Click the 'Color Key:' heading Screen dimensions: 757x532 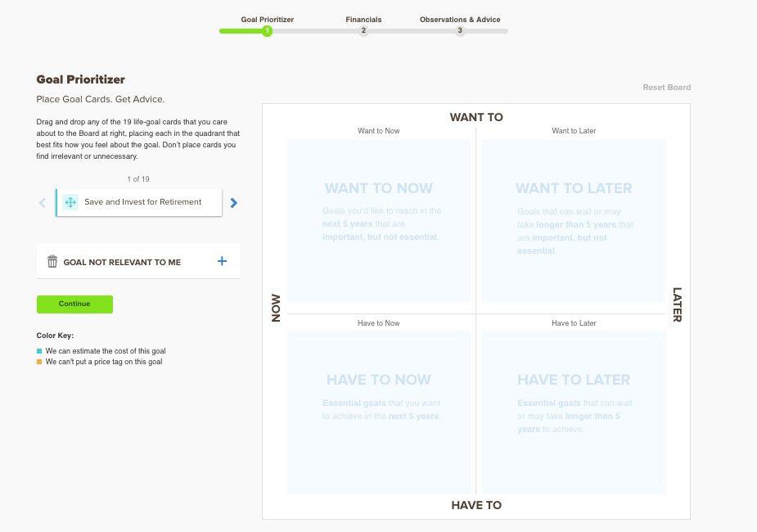click(x=55, y=336)
